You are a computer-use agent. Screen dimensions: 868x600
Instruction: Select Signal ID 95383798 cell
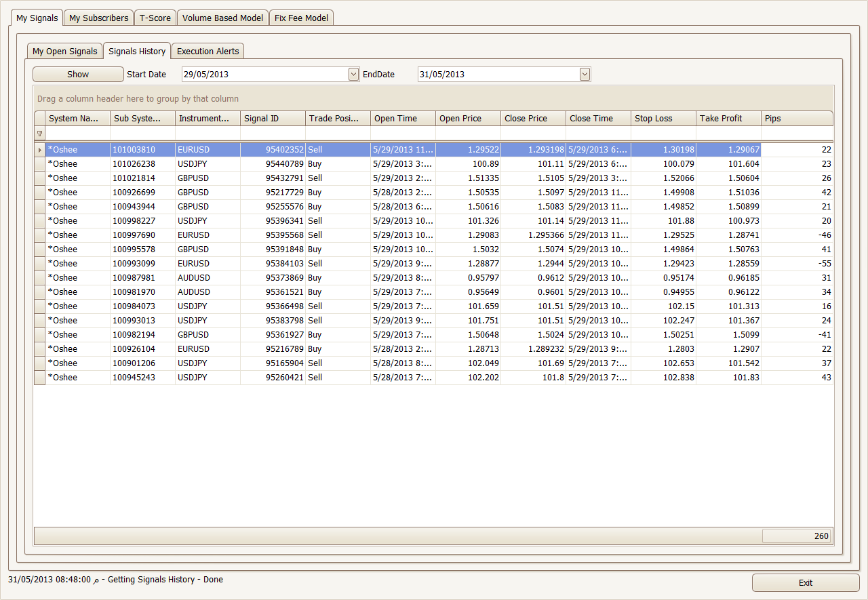[273, 321]
